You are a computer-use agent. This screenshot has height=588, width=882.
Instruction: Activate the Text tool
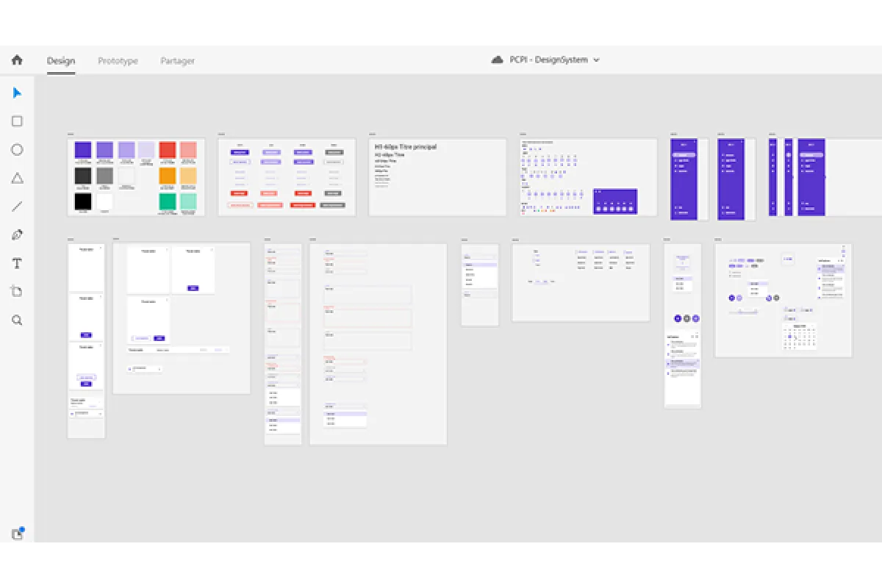[17, 262]
